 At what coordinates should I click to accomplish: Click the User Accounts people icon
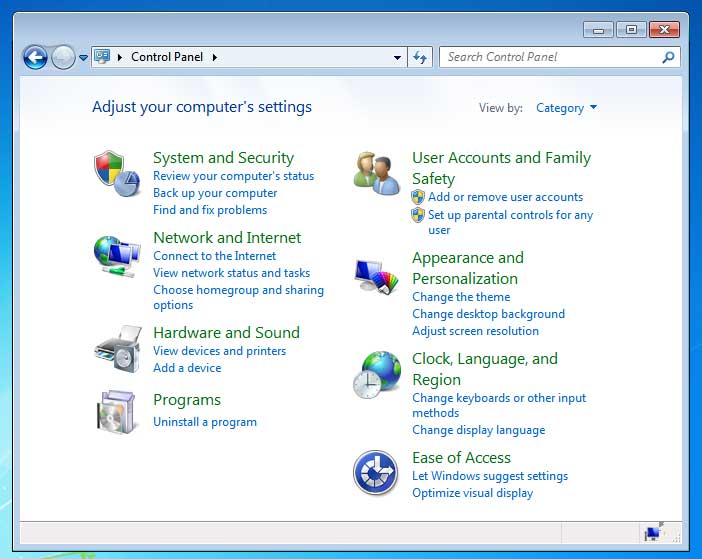tap(377, 174)
